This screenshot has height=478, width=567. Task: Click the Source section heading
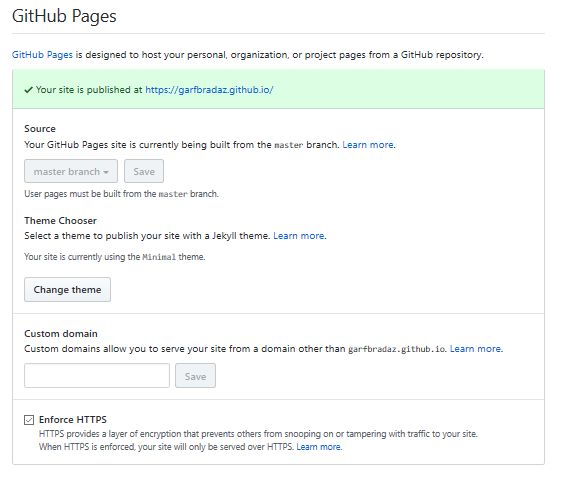[40, 129]
